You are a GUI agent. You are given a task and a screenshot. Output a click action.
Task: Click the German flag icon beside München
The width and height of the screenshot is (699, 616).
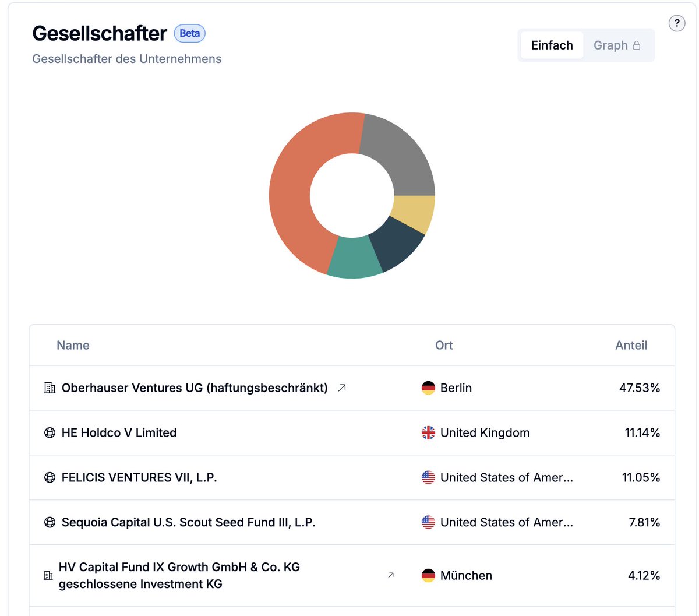coord(428,575)
